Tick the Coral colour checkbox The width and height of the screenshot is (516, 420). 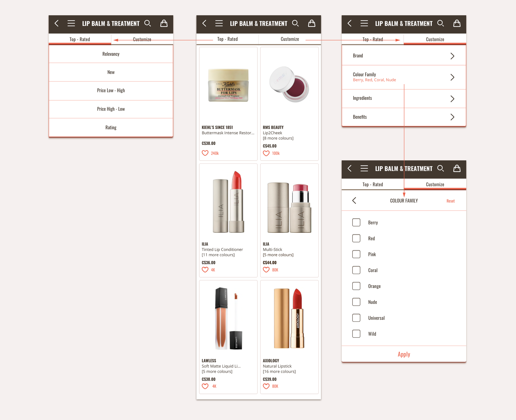pos(356,270)
